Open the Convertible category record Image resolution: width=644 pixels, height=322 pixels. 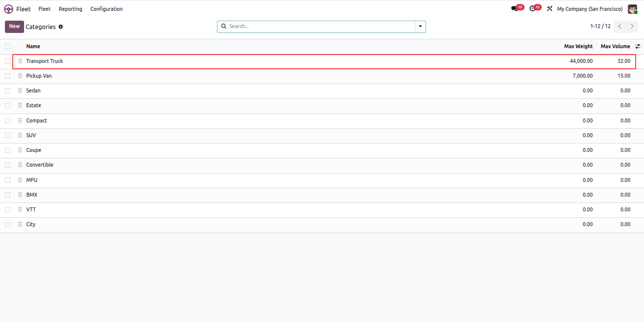(x=40, y=165)
